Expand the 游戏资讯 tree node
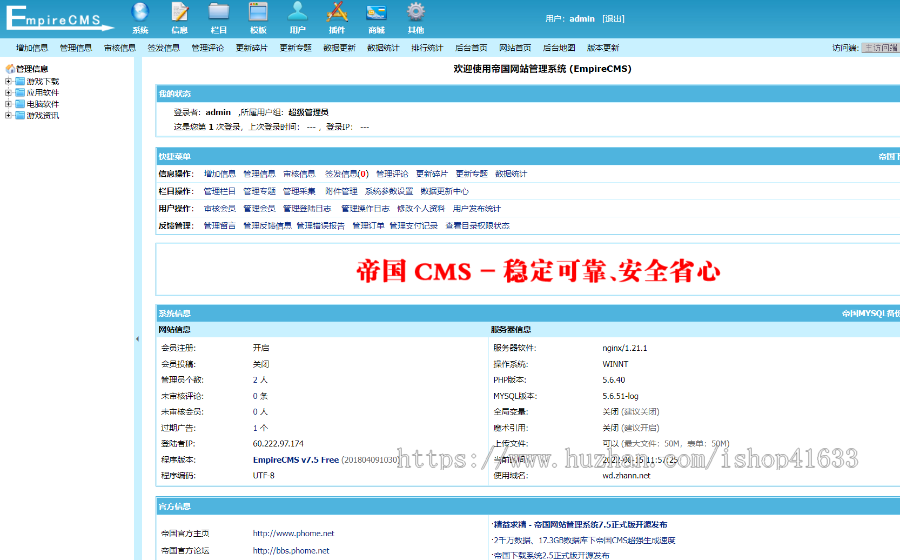The height and width of the screenshot is (560, 900). pyautogui.click(x=9, y=115)
